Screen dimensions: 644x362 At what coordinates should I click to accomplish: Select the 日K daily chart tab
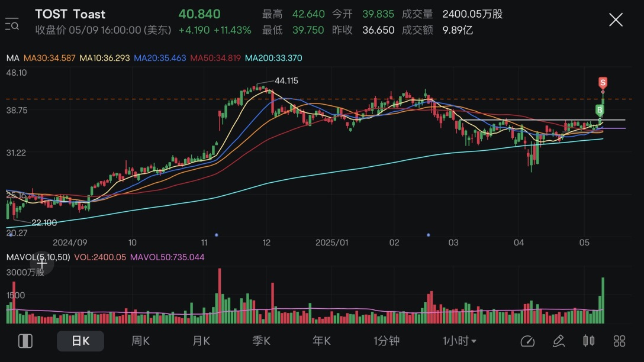[x=80, y=341]
